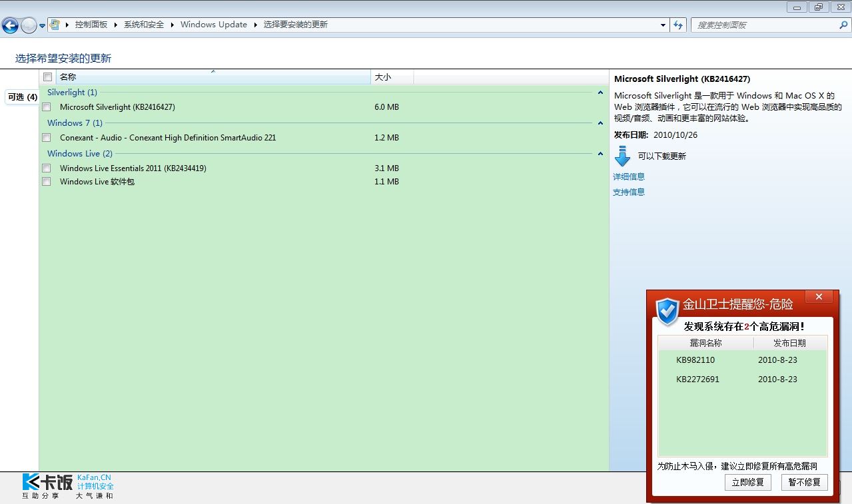Refresh the address bar location
The height and width of the screenshot is (504, 852).
(678, 25)
